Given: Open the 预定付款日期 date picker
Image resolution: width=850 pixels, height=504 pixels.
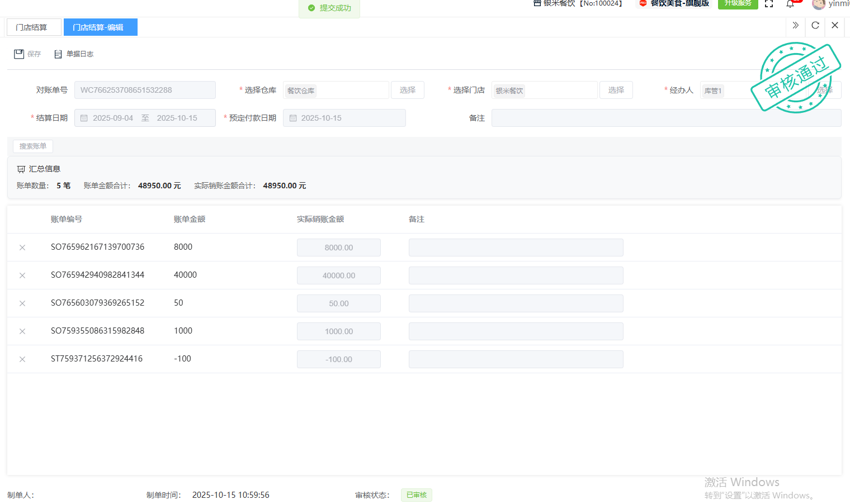Looking at the screenshot, I should [344, 118].
